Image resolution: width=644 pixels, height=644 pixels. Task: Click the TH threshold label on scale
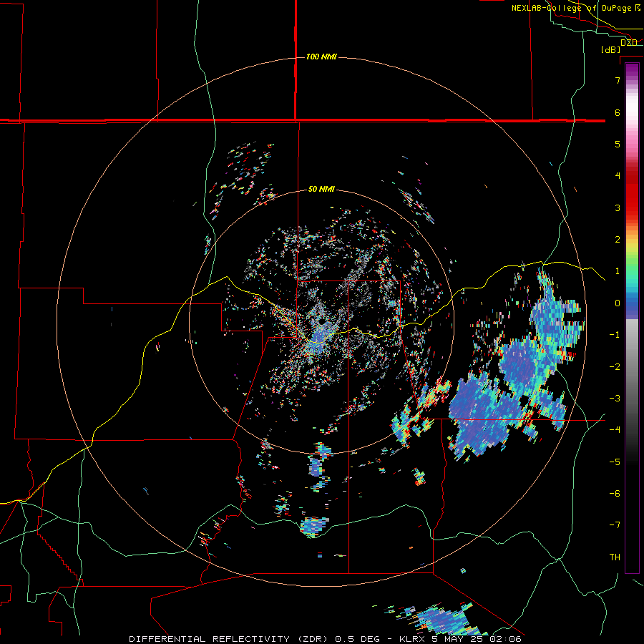(x=615, y=557)
